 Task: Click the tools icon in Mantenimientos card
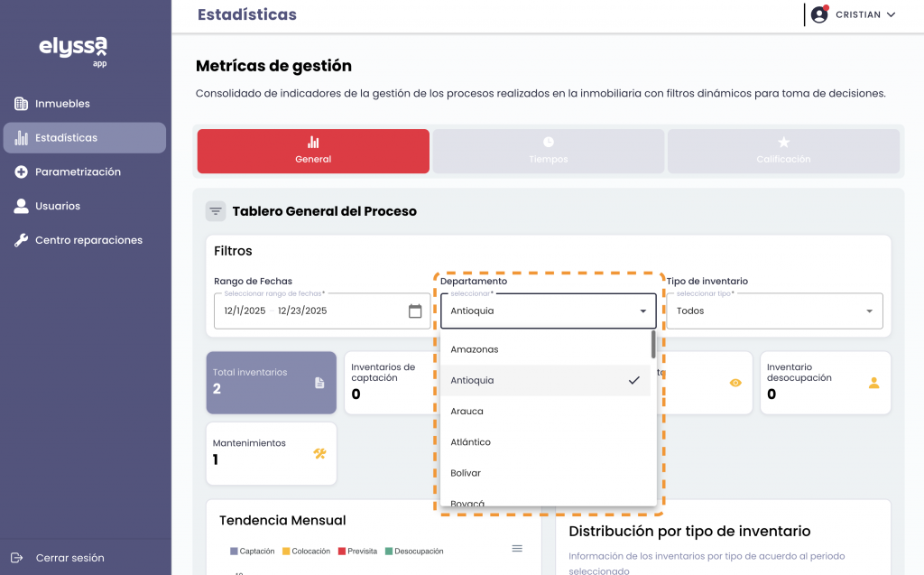[x=319, y=453]
